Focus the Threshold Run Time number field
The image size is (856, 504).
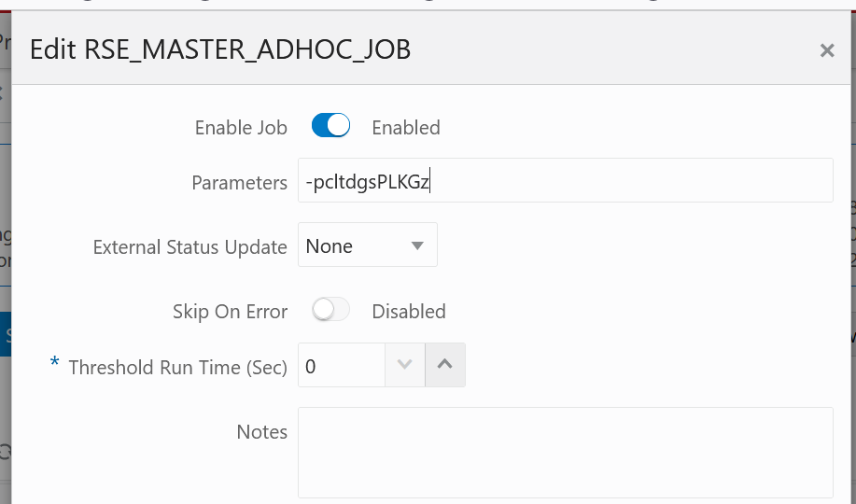(x=342, y=365)
